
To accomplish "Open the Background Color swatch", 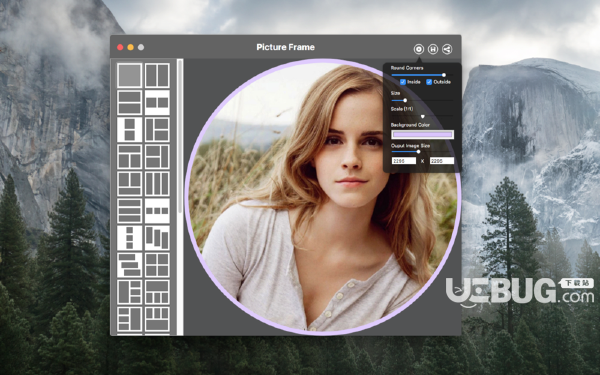I will click(x=422, y=134).
